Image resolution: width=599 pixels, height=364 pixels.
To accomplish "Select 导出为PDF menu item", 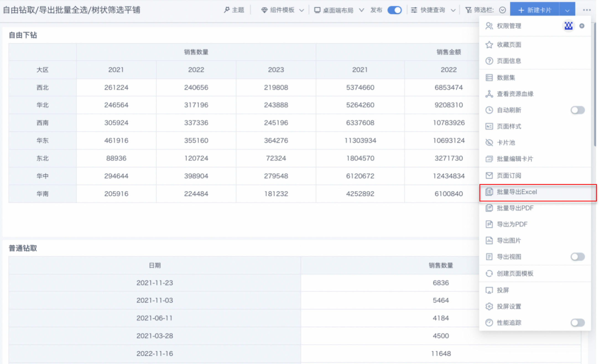I will click(535, 224).
